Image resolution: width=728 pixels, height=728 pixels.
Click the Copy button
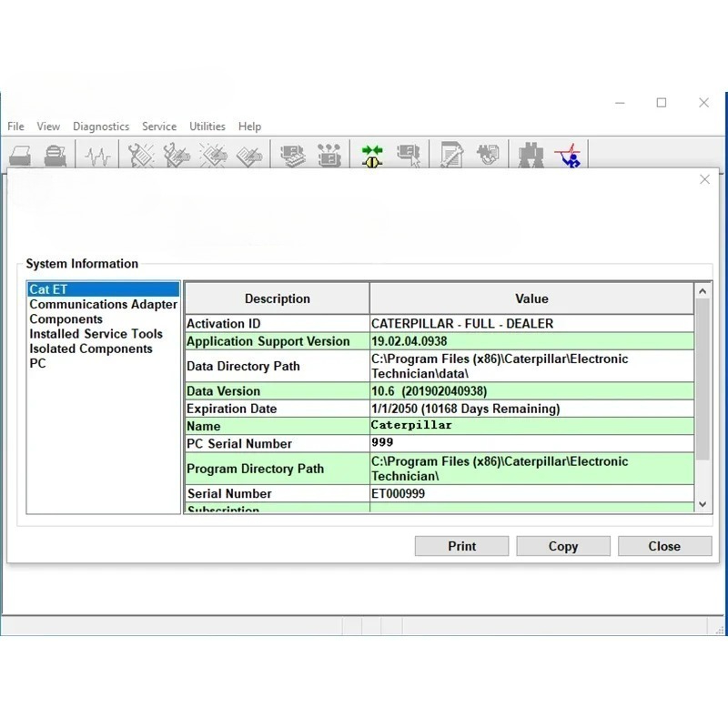pos(563,546)
